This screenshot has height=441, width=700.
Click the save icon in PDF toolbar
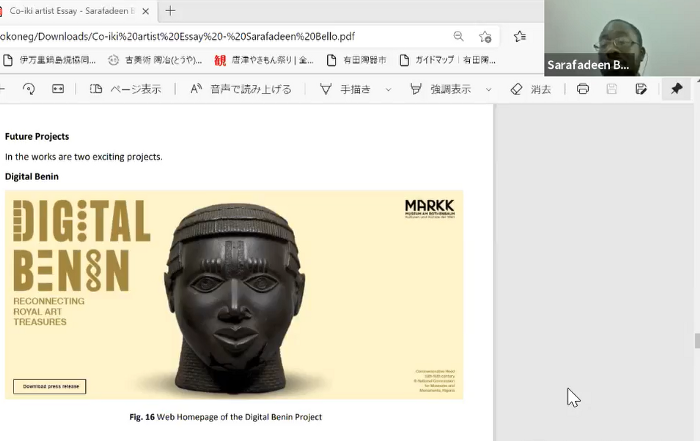pos(612,89)
